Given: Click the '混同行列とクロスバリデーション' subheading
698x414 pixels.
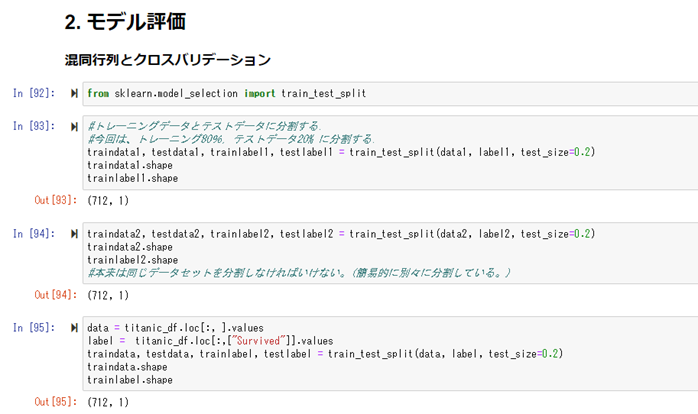Looking at the screenshot, I should (168, 60).
